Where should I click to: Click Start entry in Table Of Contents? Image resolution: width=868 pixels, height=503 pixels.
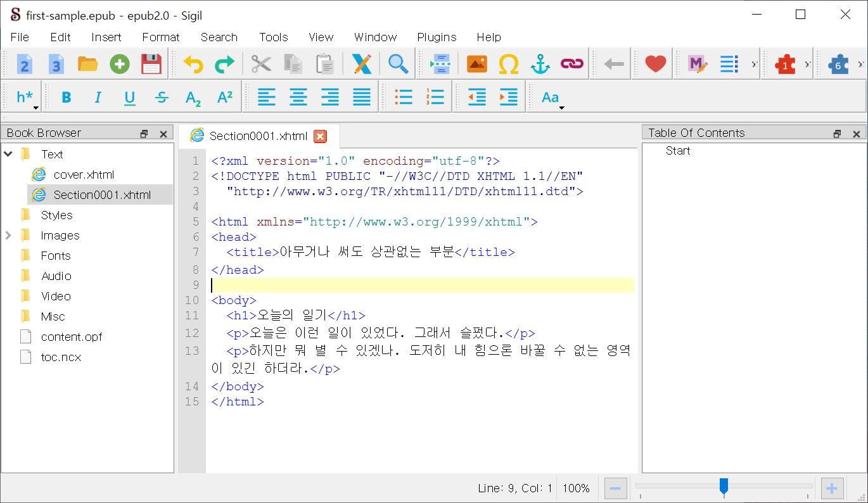coord(678,151)
